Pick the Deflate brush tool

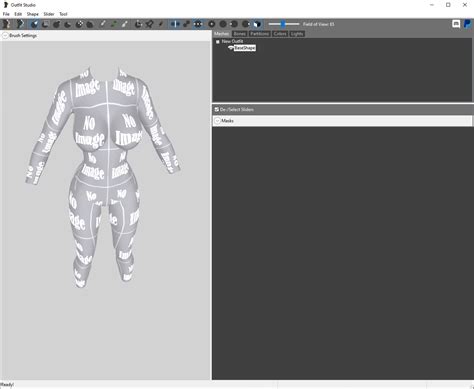[68, 24]
